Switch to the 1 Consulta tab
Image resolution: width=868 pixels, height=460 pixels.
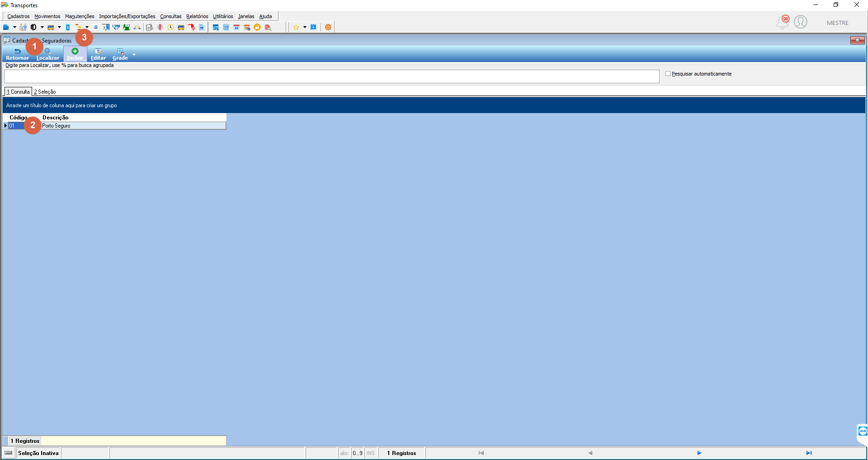(18, 92)
